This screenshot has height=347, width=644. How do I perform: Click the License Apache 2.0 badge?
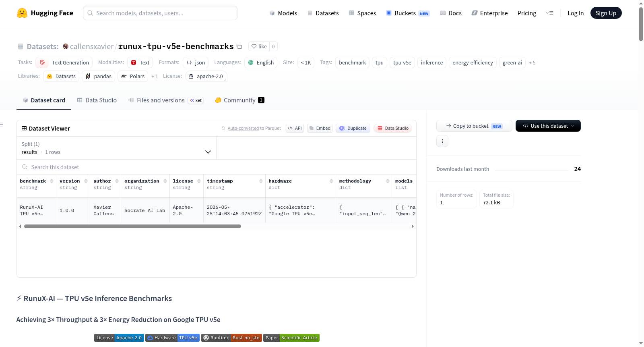(x=119, y=338)
